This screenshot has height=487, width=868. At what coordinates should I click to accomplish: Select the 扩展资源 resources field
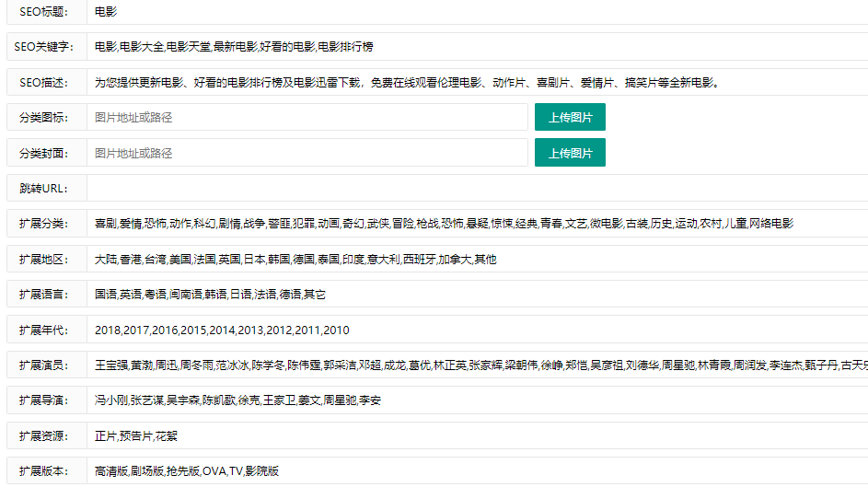[x=477, y=435]
